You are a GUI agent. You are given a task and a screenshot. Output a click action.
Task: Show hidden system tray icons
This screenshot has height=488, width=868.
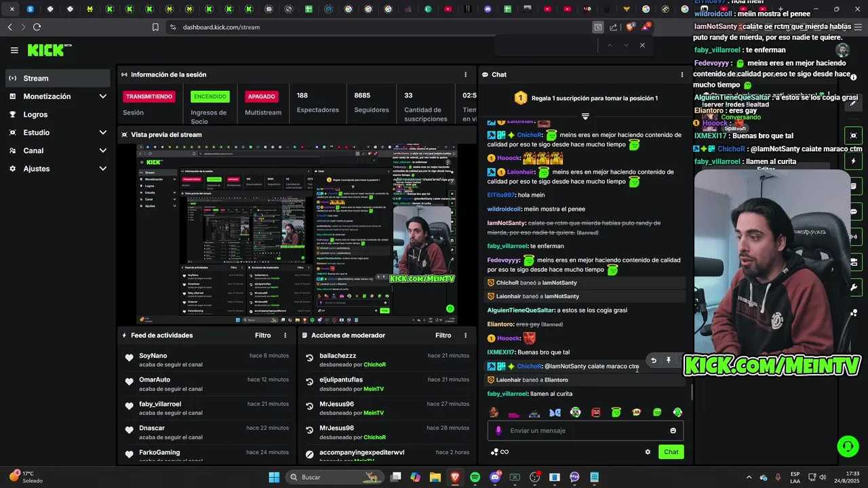[x=749, y=477]
